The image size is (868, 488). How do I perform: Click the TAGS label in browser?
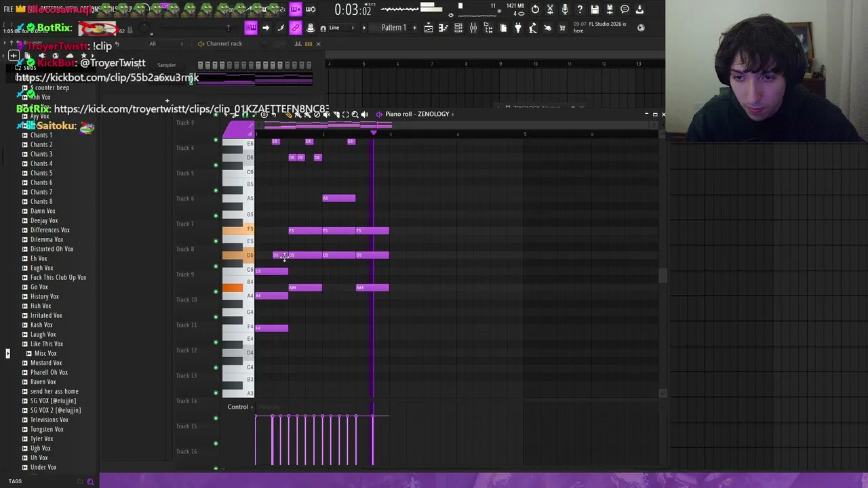(x=15, y=481)
